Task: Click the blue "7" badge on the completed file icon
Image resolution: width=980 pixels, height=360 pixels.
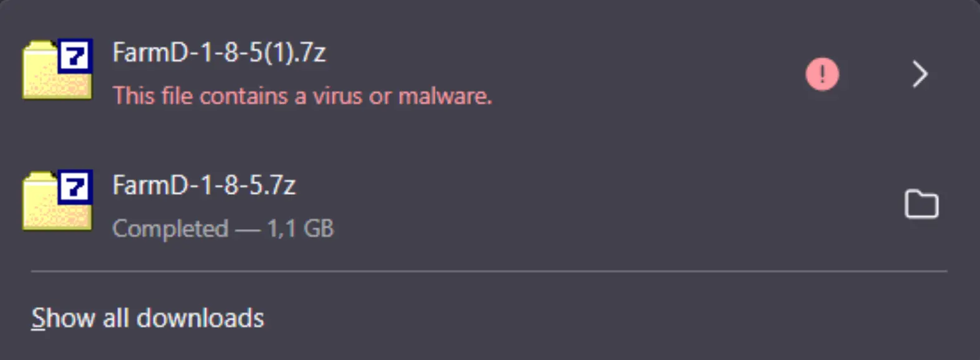Action: [x=75, y=187]
